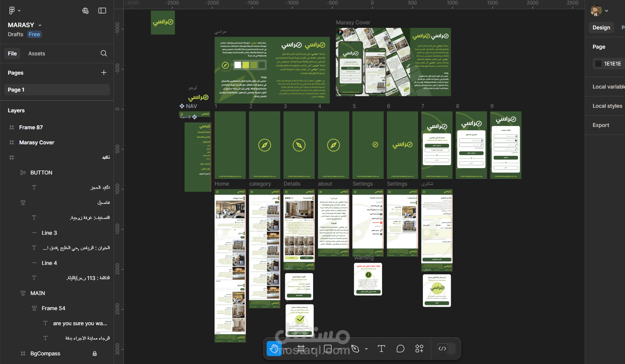The width and height of the screenshot is (625, 364).
Task: Click the Free plan badge
Action: click(x=34, y=34)
